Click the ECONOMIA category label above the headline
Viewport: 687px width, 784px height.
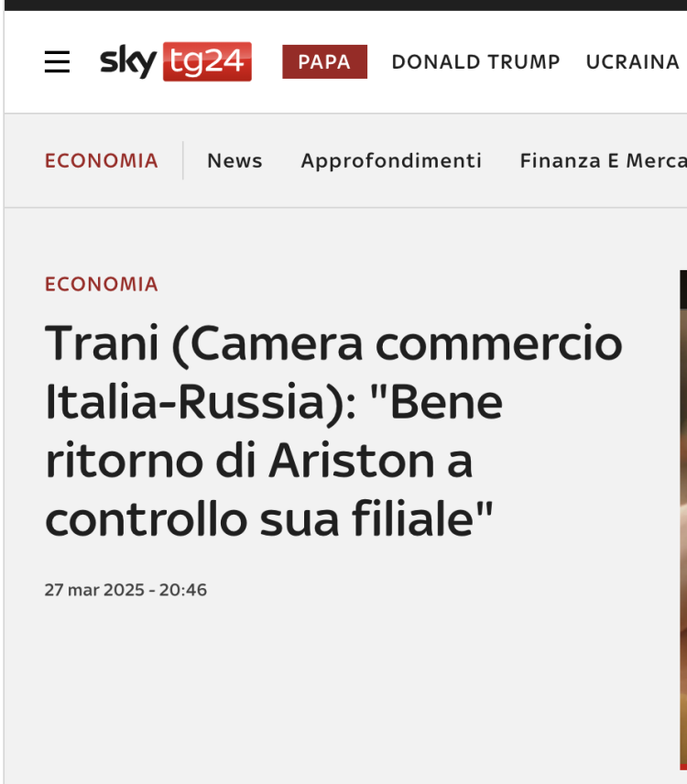(x=102, y=284)
